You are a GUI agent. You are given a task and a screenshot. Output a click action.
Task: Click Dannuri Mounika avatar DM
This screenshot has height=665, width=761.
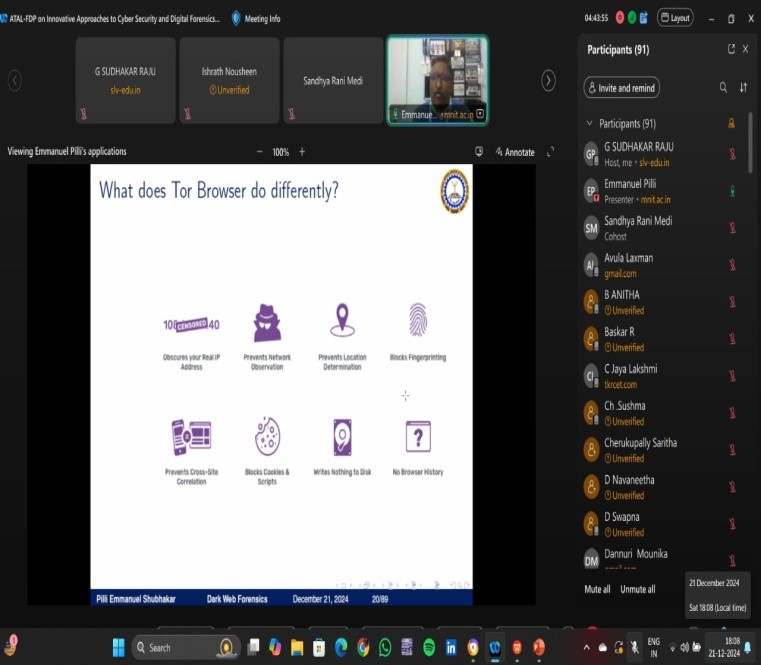point(591,561)
